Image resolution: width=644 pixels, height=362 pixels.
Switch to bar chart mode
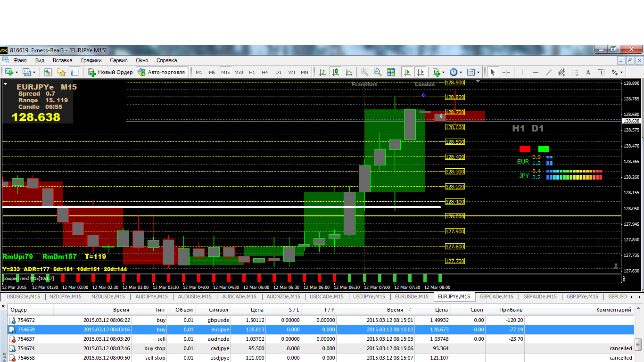click(322, 72)
